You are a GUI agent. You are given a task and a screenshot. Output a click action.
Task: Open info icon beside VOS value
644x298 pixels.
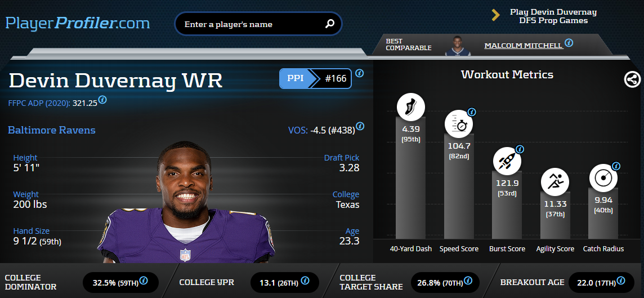click(360, 126)
